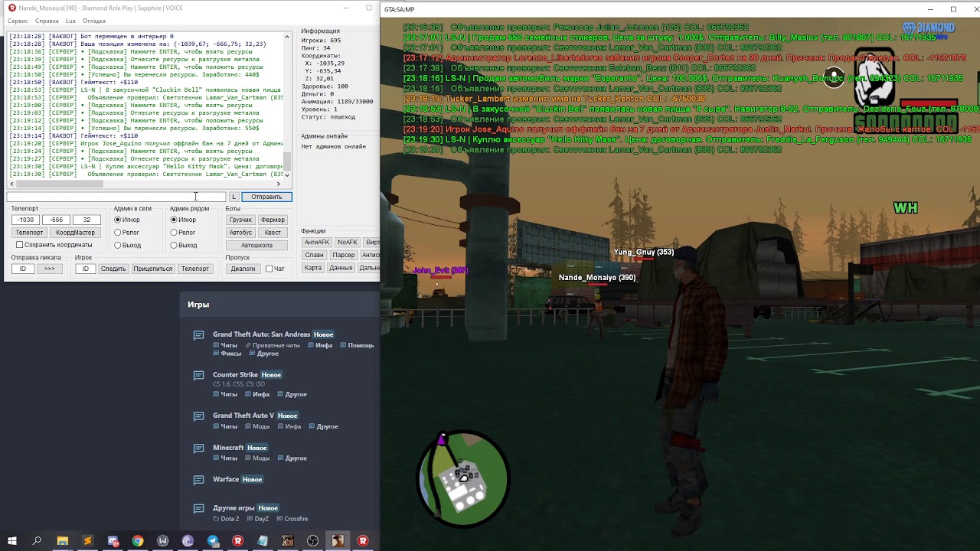Click the Диалоги button under Пропуск
Screen dimensions: 980x551
(x=243, y=269)
